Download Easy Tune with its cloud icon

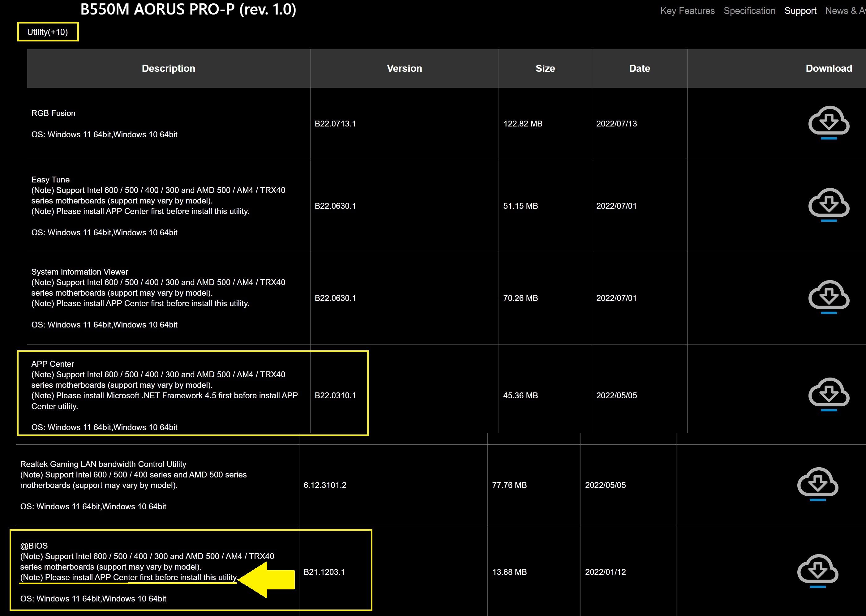point(829,205)
